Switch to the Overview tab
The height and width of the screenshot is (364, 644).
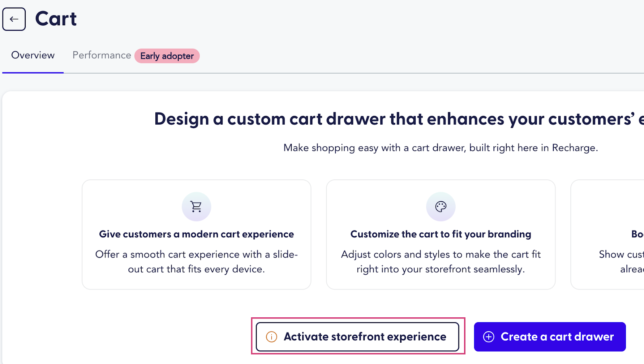click(x=33, y=55)
